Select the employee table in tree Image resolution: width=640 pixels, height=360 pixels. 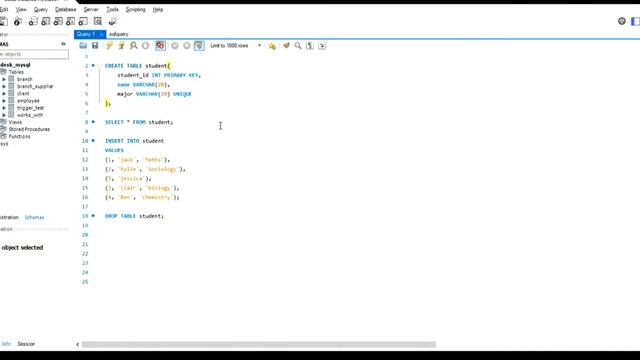pos(28,101)
